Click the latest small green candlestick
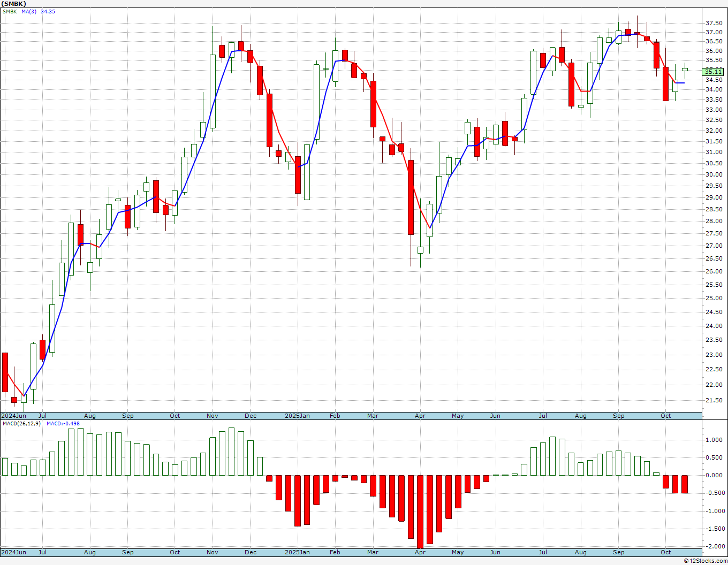The width and height of the screenshot is (728, 565). pos(685,69)
